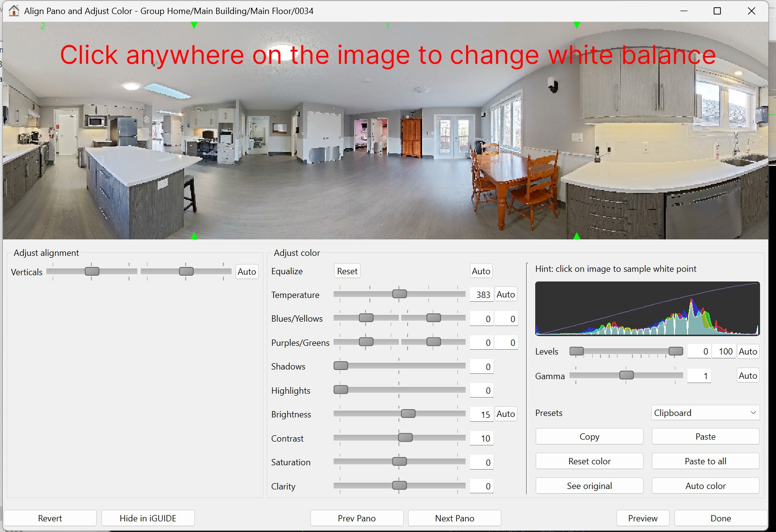Click the Auto button for Temperature
776x532 pixels.
coord(505,295)
